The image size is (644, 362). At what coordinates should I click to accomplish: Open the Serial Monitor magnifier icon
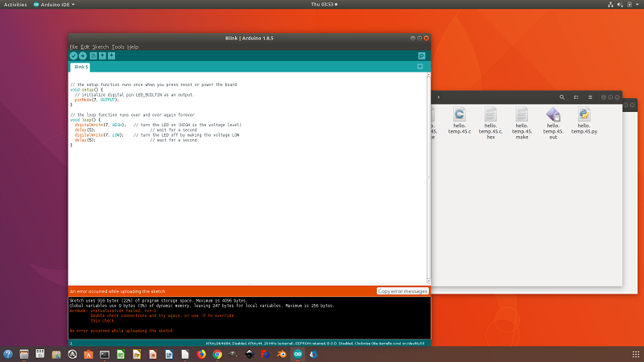point(421,56)
